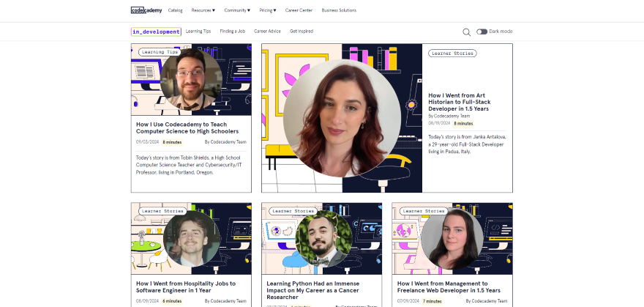Click the Hospitality card author photo
644x307 pixels.
[x=192, y=239]
